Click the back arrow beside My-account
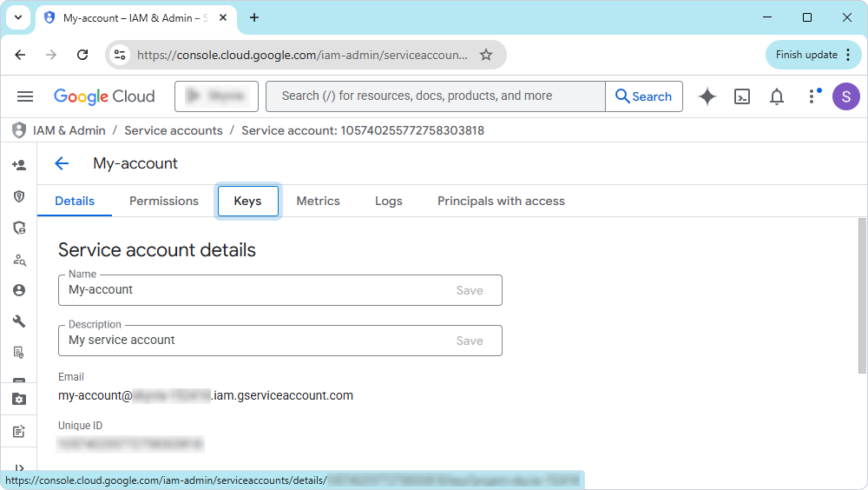The image size is (868, 490). coord(62,163)
